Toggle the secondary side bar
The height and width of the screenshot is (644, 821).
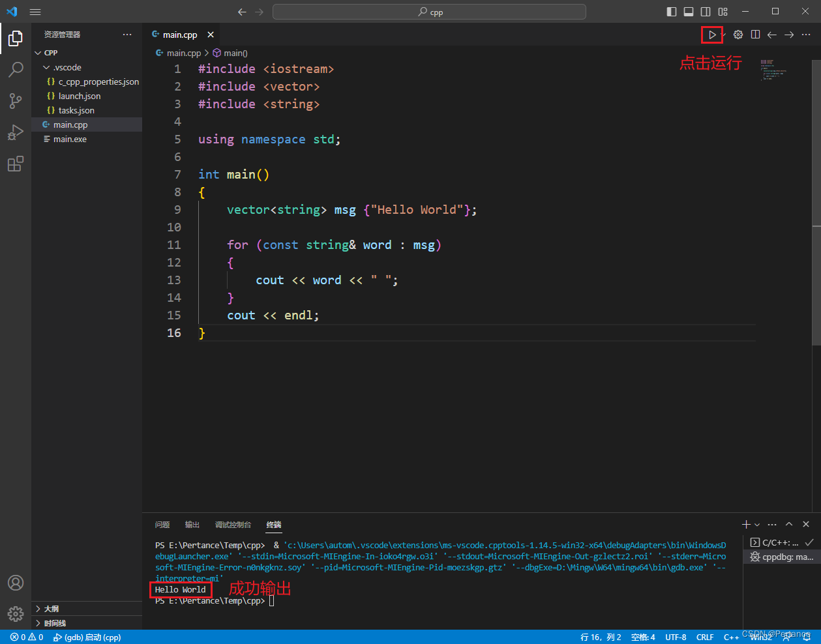706,12
